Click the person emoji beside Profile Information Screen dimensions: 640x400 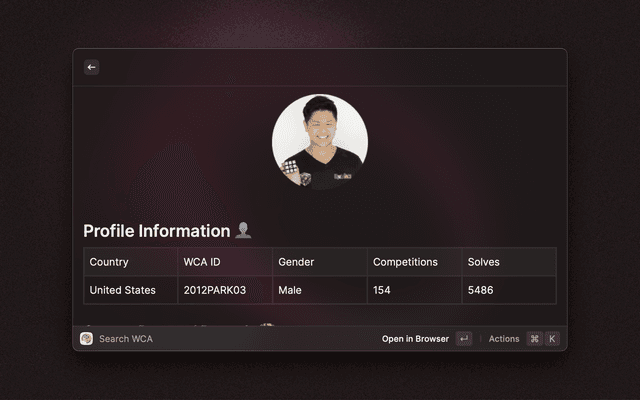click(x=243, y=231)
